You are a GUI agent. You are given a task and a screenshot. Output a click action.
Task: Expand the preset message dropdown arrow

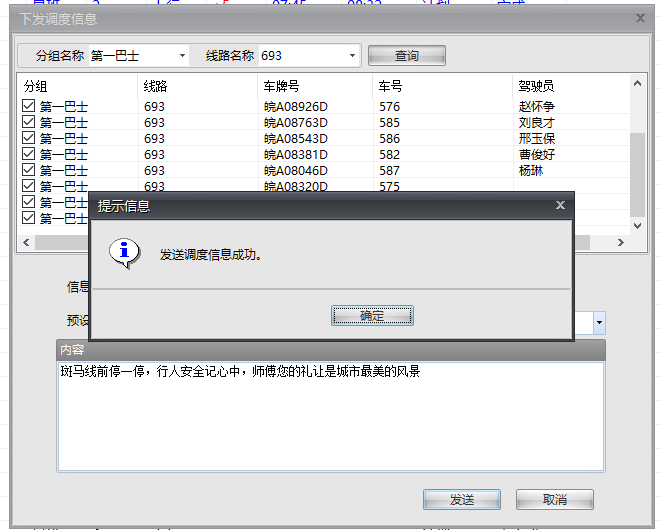click(599, 323)
